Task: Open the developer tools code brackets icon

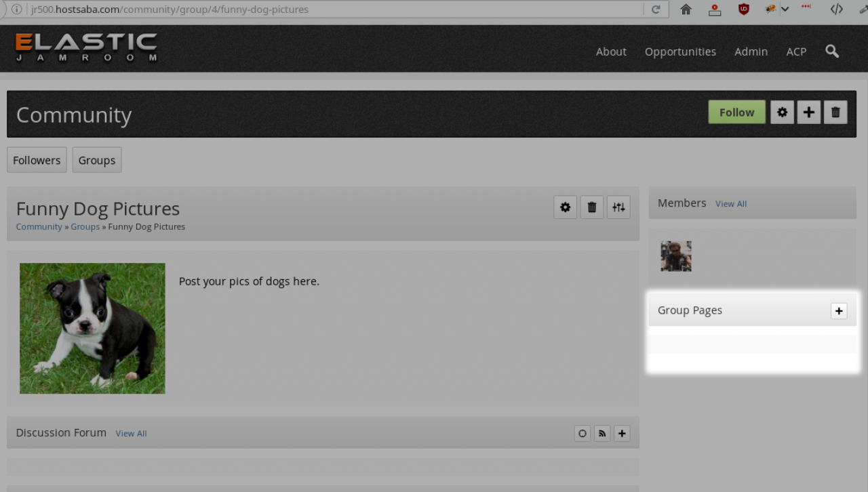Action: pyautogui.click(x=837, y=9)
